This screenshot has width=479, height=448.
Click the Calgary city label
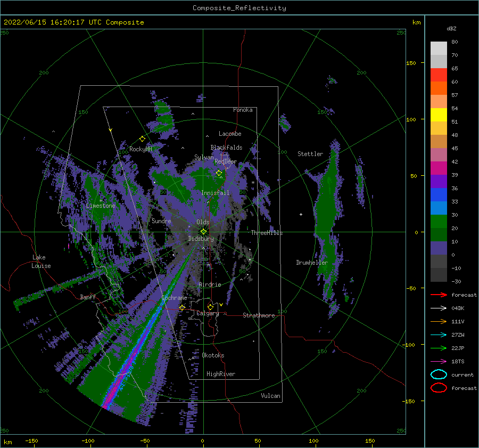[x=208, y=313]
